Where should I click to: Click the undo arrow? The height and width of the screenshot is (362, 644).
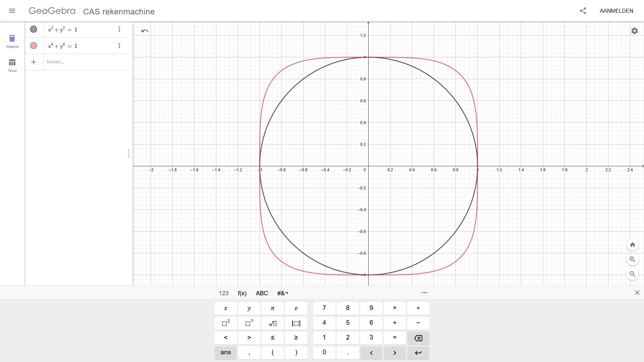[x=145, y=31]
